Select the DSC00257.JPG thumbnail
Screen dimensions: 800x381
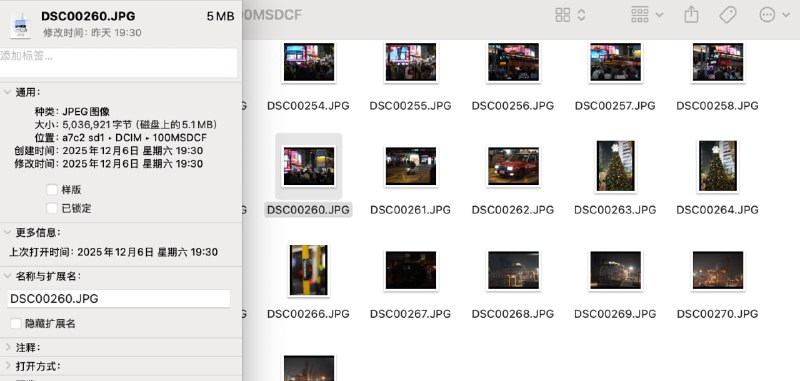[x=615, y=62]
